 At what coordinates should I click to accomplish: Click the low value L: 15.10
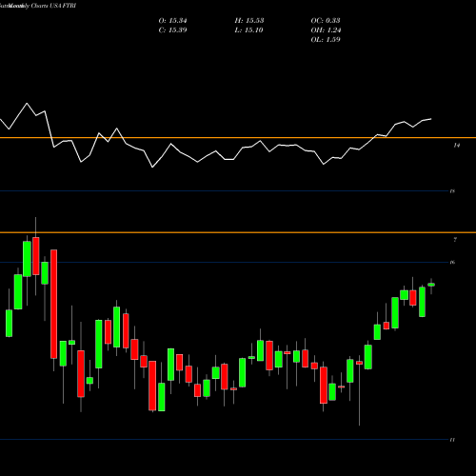248,30
